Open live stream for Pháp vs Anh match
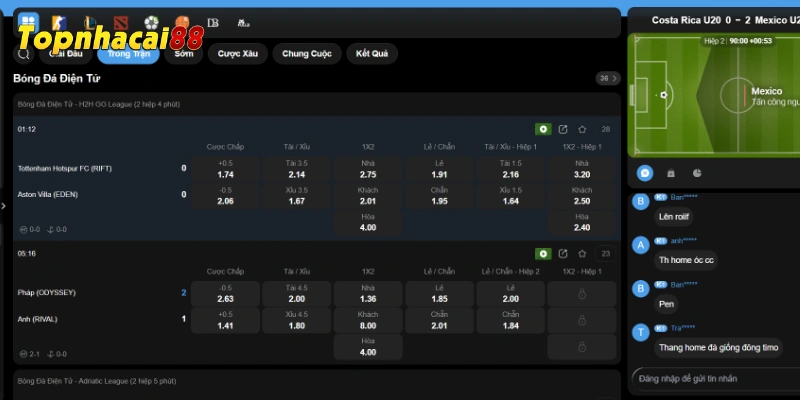Viewport: 800px width, 400px height. 543,254
